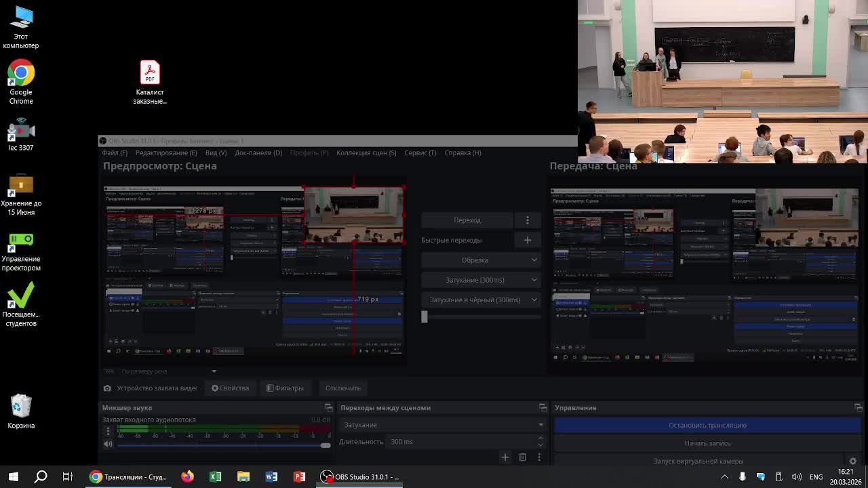Image resolution: width=868 pixels, height=488 pixels.
Task: Click Запуск виртуальной камеры button
Action: click(x=698, y=461)
